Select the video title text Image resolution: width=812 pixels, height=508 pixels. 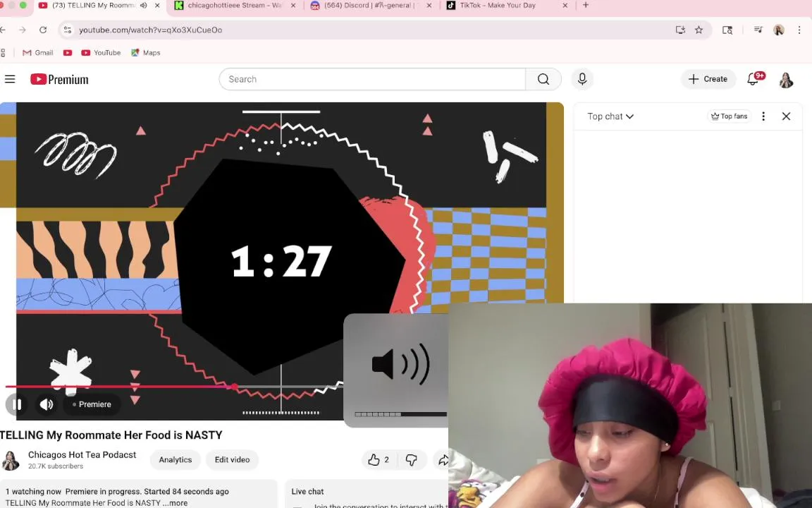[111, 435]
